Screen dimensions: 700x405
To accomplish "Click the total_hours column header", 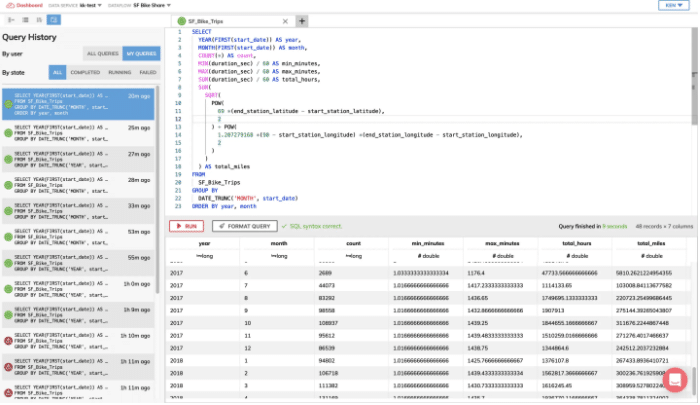I will tap(576, 243).
